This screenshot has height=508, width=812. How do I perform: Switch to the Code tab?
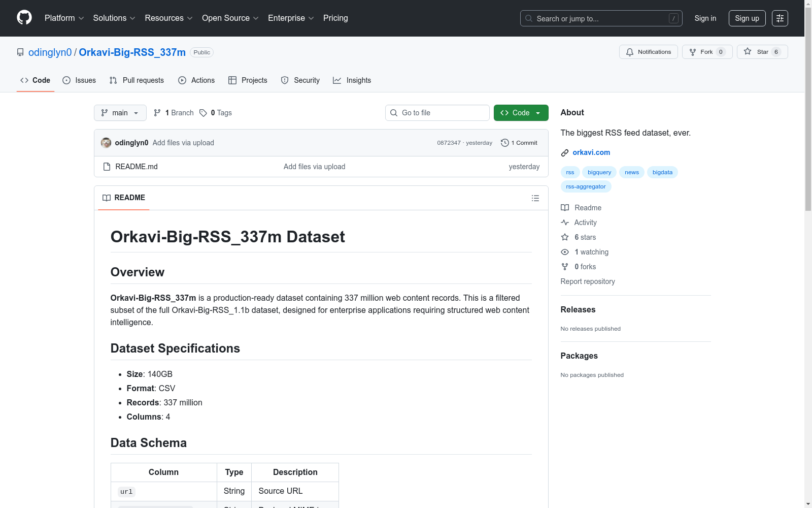tap(36, 80)
